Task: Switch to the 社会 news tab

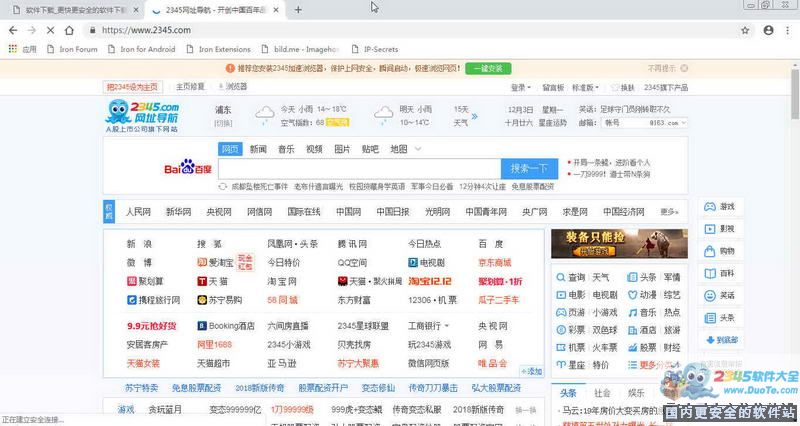Action: click(x=602, y=393)
